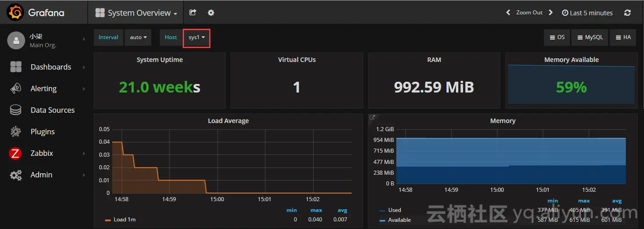Click the red Zabbix Z icon
The height and width of the screenshot is (229, 644).
pos(15,154)
